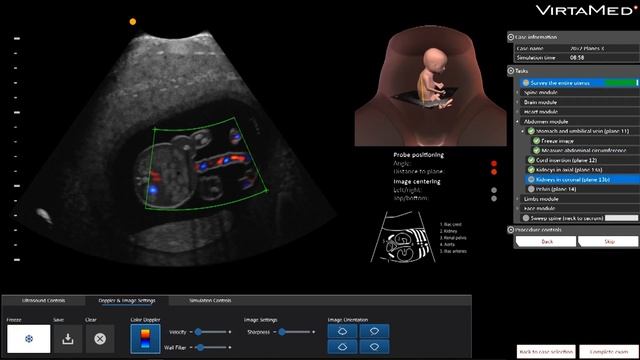Select the top-right Image Orientation icon
This screenshot has height=360, width=640.
point(374,331)
